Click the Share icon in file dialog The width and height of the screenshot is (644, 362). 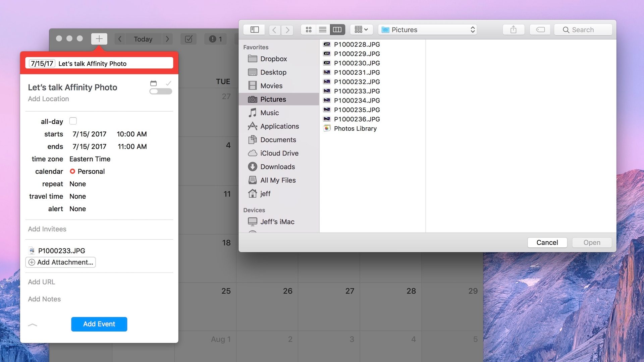pos(514,30)
